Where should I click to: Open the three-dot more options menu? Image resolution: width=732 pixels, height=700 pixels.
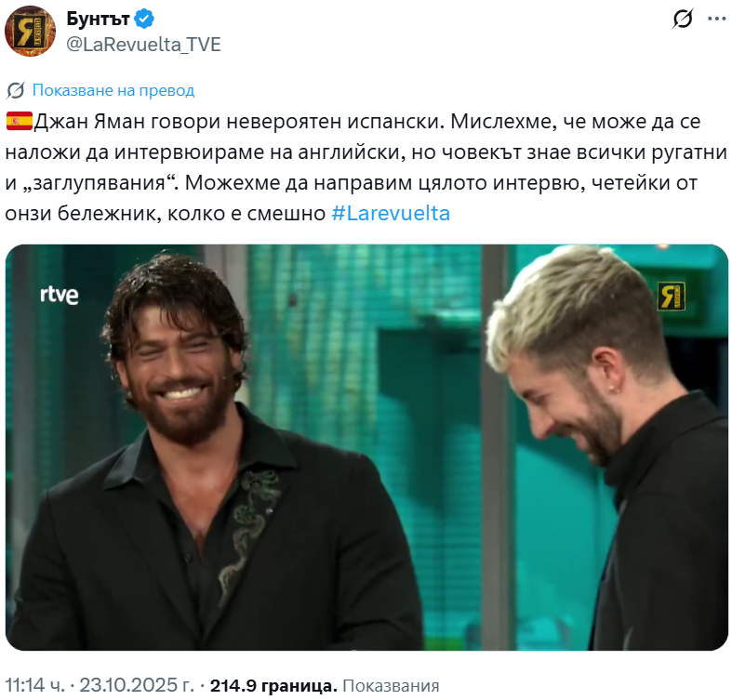[x=716, y=20]
